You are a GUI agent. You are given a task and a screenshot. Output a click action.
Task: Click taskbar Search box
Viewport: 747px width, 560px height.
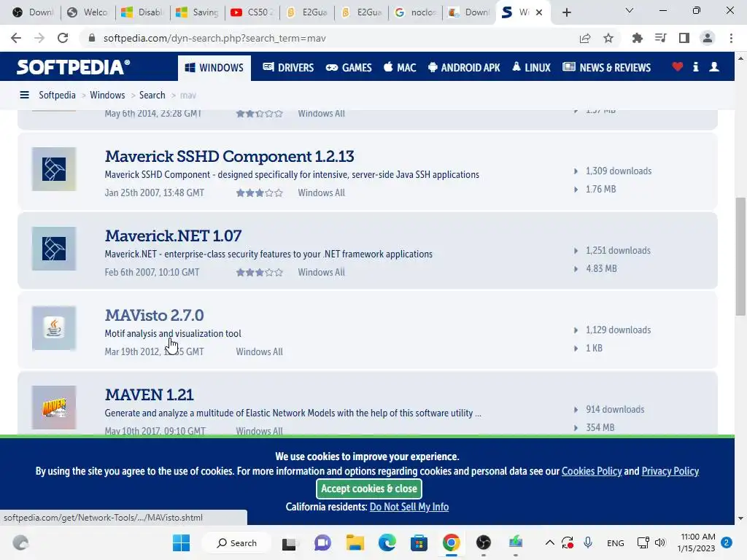click(x=237, y=542)
